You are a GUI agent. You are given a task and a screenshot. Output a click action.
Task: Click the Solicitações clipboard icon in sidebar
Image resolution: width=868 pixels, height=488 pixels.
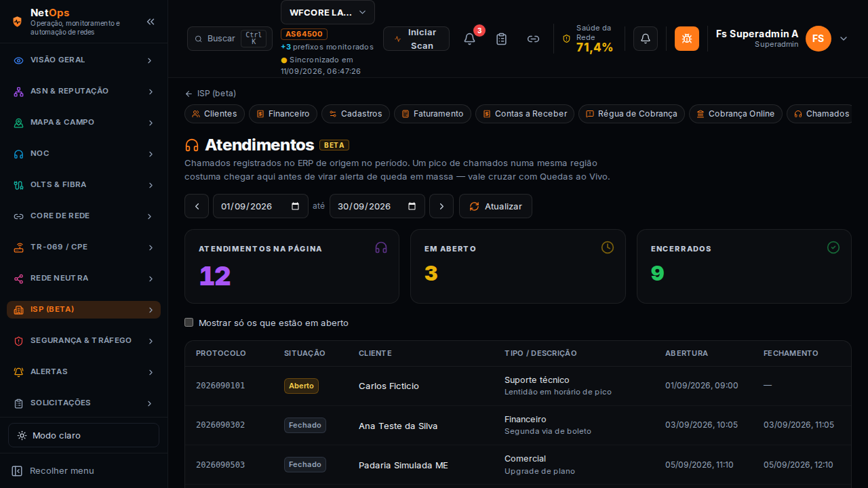point(18,403)
